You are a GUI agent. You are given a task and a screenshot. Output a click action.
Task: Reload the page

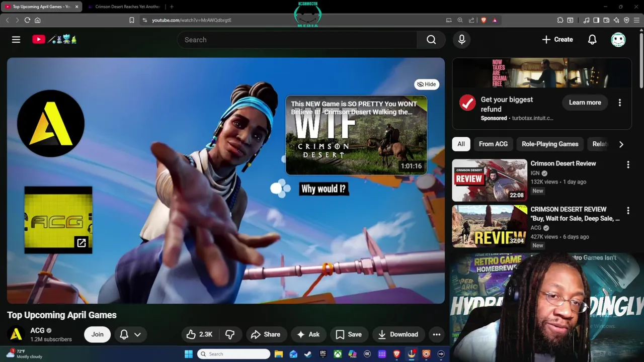point(27,20)
